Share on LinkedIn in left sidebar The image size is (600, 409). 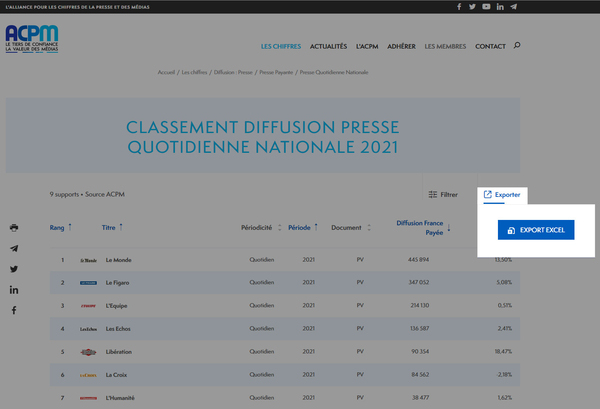click(14, 290)
